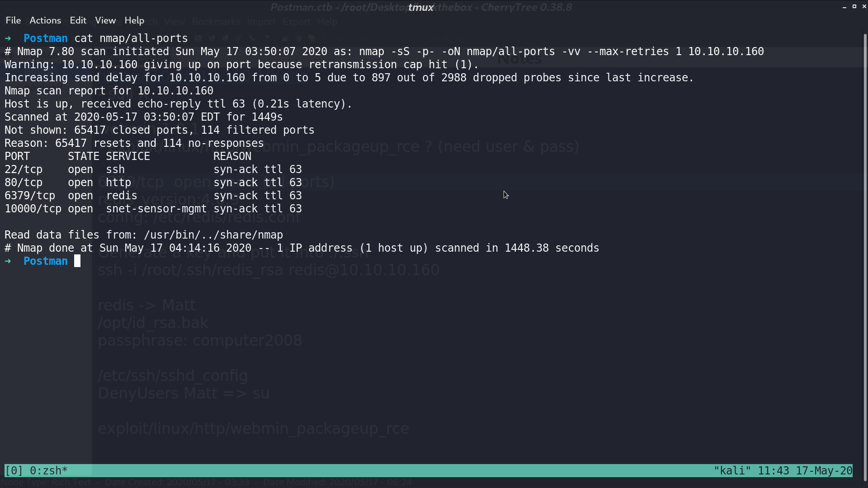The image size is (868, 488).
Task: Open the Help menu
Action: (134, 20)
